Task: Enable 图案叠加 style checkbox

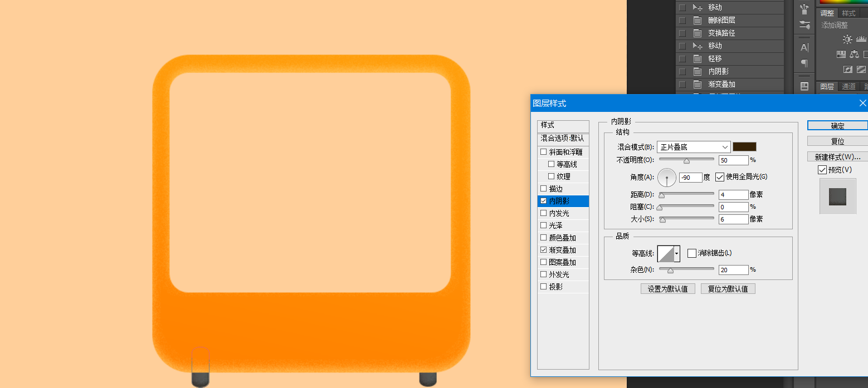Action: [544, 262]
